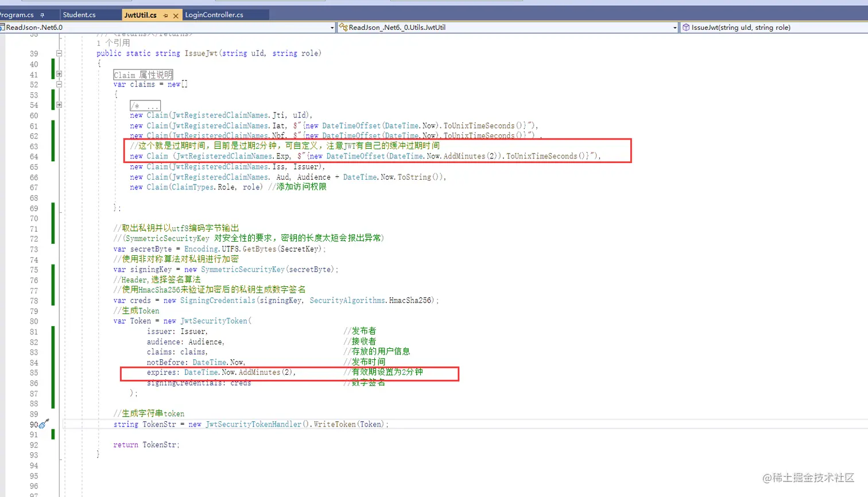Click the "issuer: Issuer," argument line
This screenshot has height=497, width=868.
tap(177, 332)
